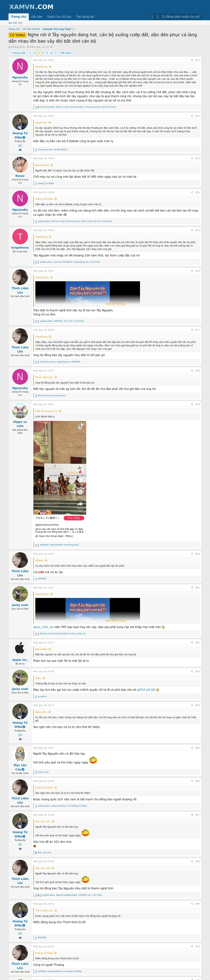Open Lều báo navigation tab
The height and width of the screenshot is (980, 210).
pos(37,17)
